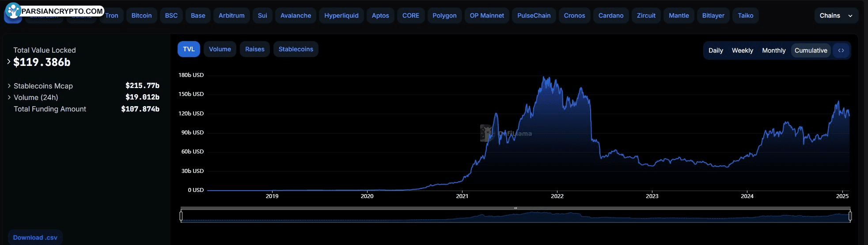Switch chart grouping to Weekly
The image size is (868, 245).
pos(743,50)
